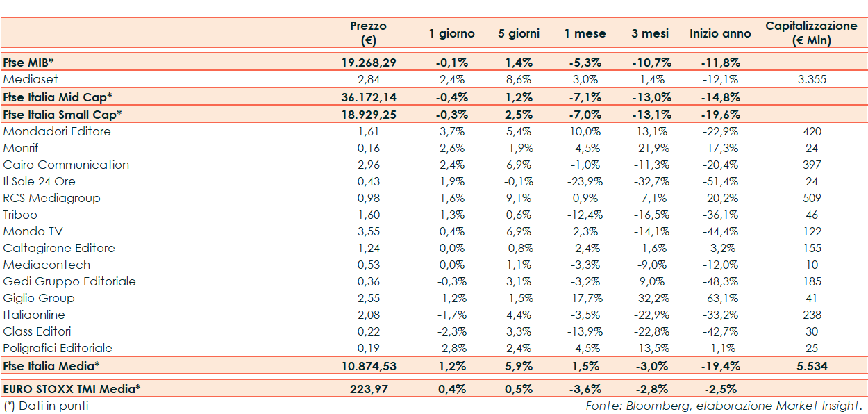Click the 5 giorni column header

pos(519,33)
